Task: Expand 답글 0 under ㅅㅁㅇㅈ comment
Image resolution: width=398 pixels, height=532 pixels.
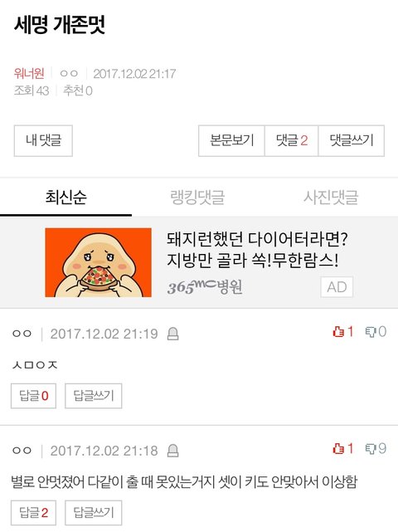Action: point(33,396)
